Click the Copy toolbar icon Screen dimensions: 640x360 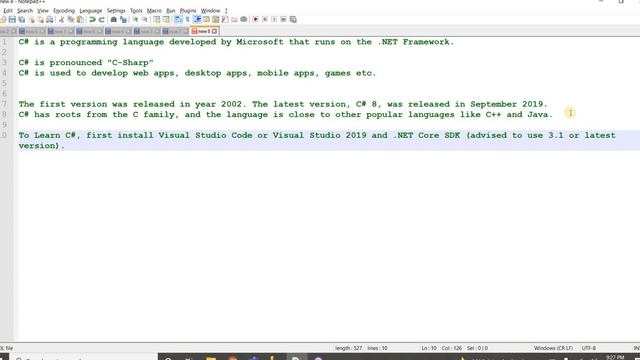click(x=71, y=20)
